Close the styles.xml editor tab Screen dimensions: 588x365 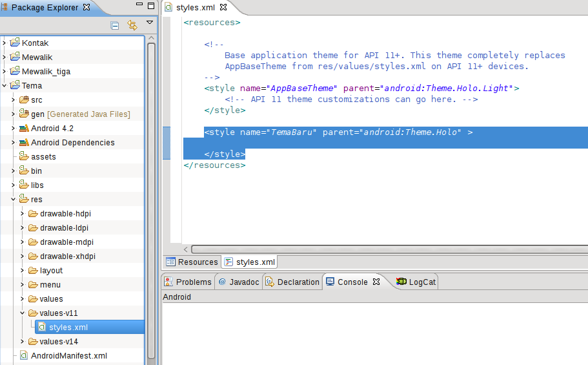(x=223, y=7)
